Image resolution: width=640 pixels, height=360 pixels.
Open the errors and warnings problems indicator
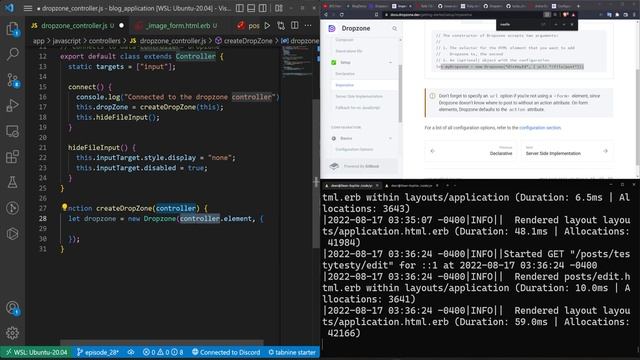[163, 352]
